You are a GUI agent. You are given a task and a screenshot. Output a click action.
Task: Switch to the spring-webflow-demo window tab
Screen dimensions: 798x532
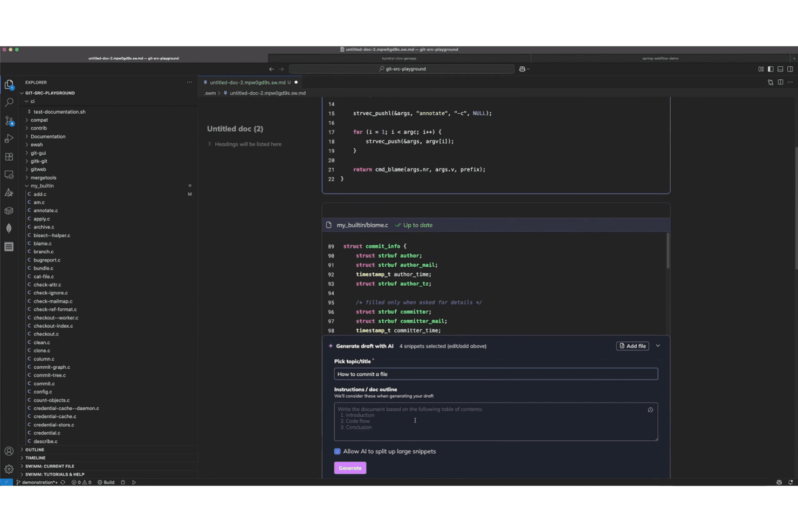click(x=661, y=58)
